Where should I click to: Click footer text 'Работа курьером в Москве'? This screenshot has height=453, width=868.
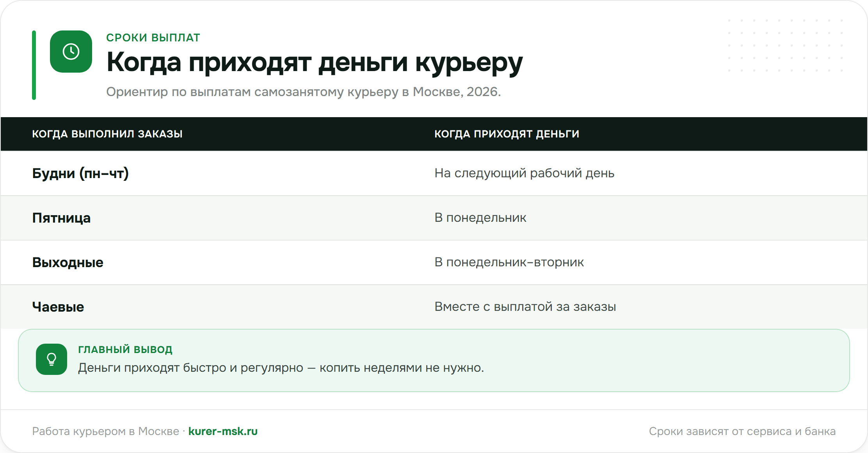click(105, 431)
